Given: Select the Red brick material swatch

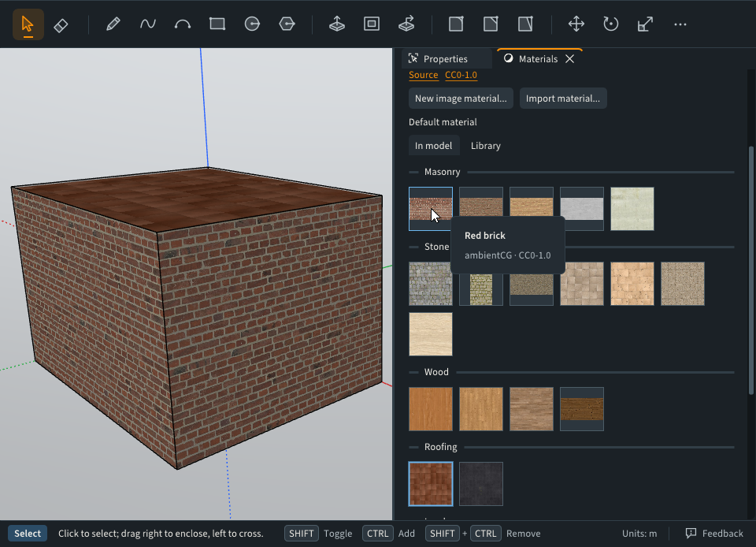Looking at the screenshot, I should click(x=431, y=209).
